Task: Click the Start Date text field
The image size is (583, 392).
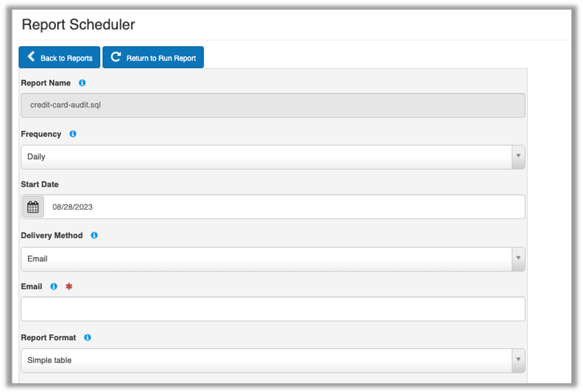Action: [x=284, y=207]
